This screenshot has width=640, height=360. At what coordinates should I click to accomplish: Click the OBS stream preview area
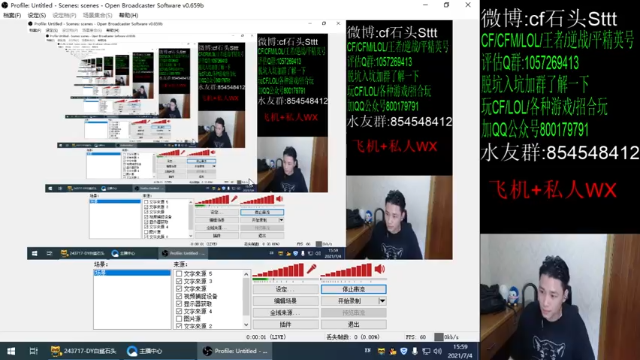click(240, 140)
